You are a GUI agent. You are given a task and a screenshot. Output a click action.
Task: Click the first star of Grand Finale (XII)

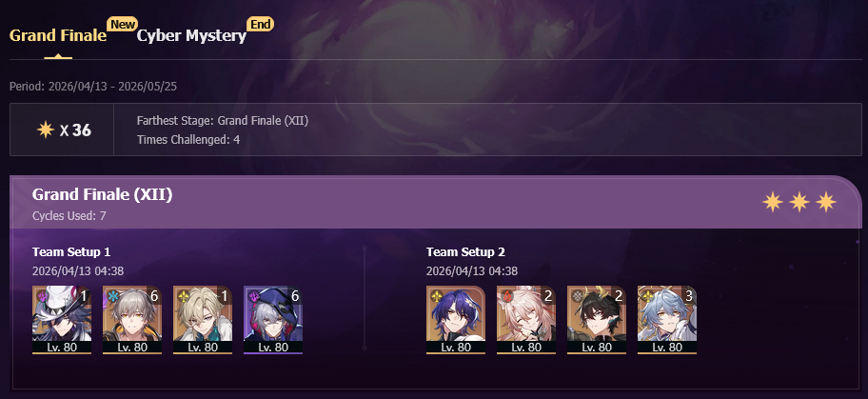(x=772, y=202)
